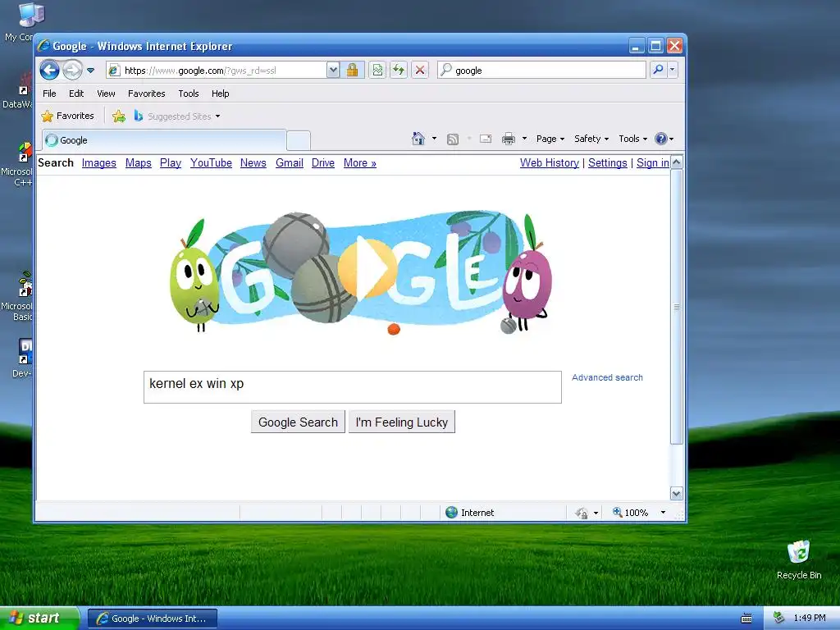Open the View menu
Viewport: 840px width, 630px height.
tap(106, 94)
